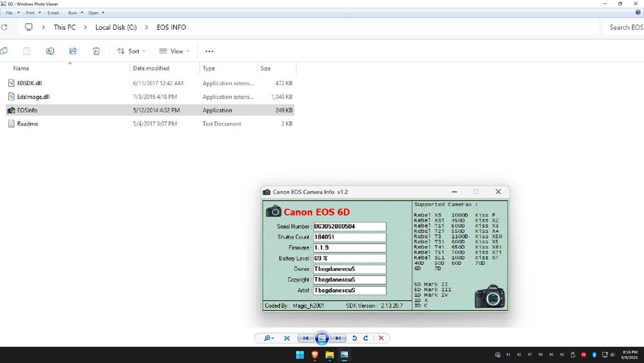
Task: Expand chevron after Local Disk (C:)
Action: (146, 27)
